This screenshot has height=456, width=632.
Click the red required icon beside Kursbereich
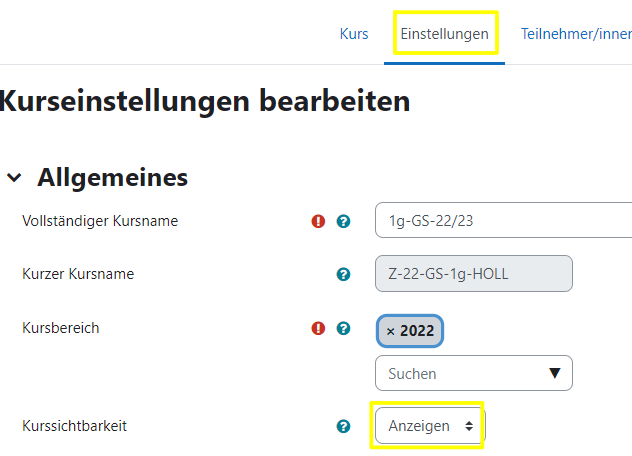click(319, 328)
